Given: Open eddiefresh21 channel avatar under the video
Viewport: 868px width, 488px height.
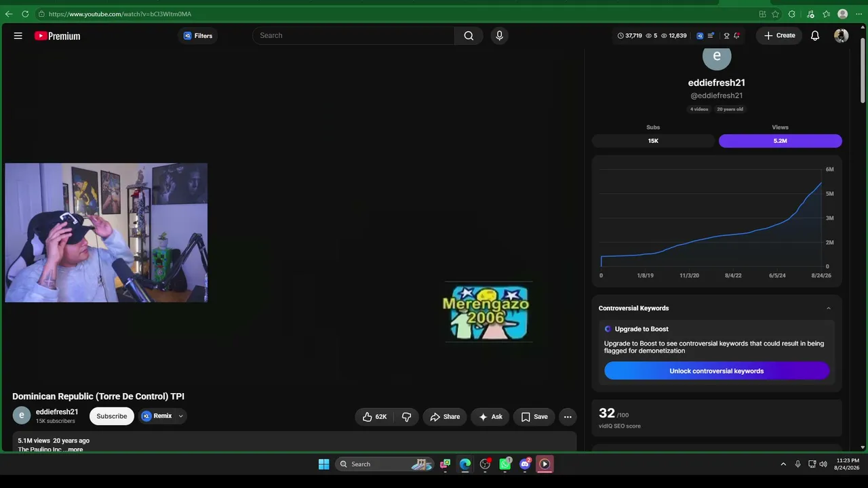Looking at the screenshot, I should coord(22,415).
